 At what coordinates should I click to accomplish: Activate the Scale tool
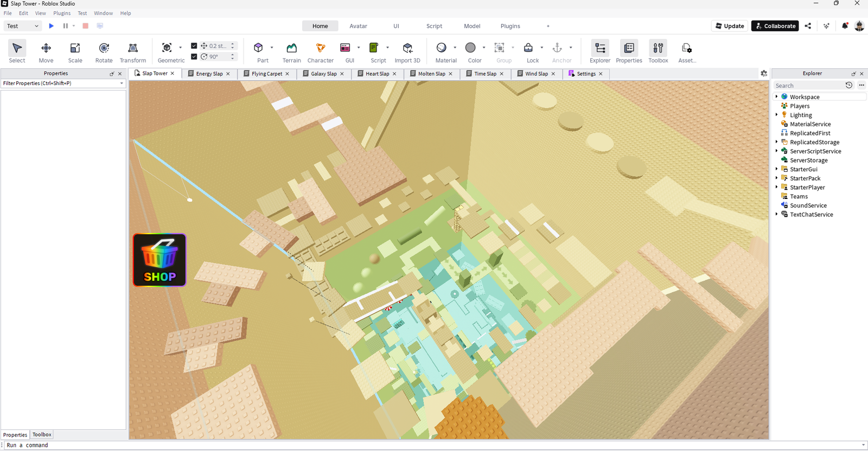[75, 52]
